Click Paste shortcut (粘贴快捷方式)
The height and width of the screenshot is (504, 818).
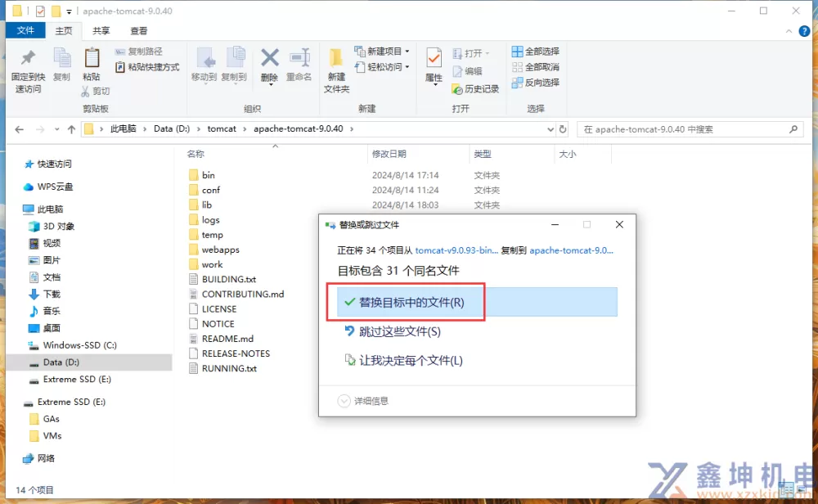coord(147,67)
